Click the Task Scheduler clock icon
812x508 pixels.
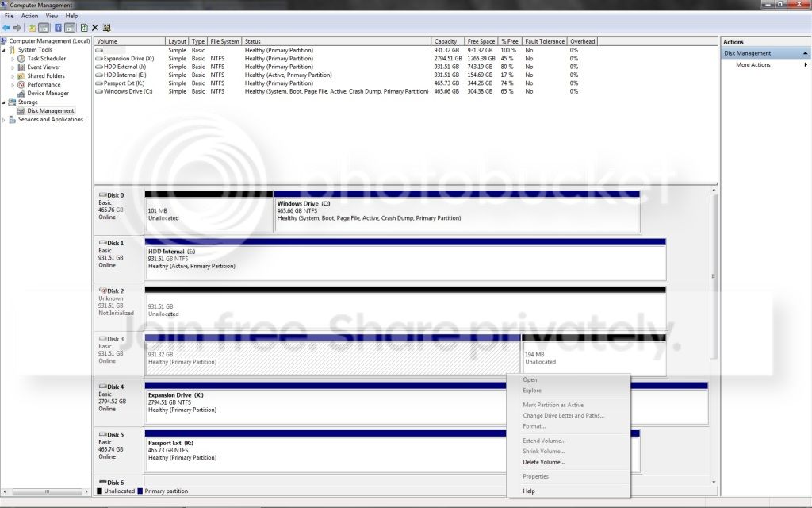coord(21,59)
